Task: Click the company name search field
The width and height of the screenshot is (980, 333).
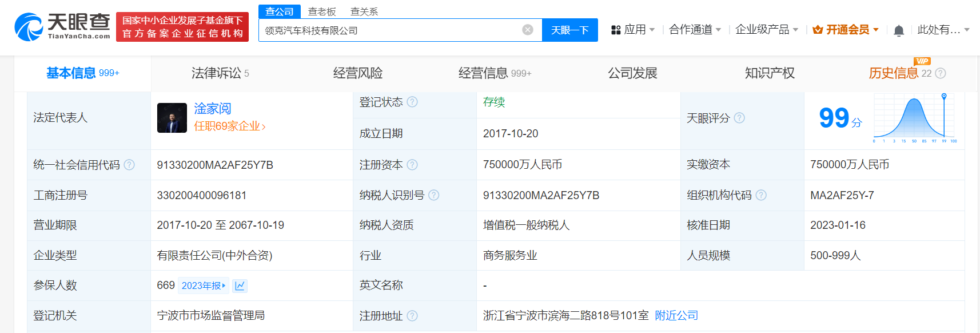Action: click(389, 30)
